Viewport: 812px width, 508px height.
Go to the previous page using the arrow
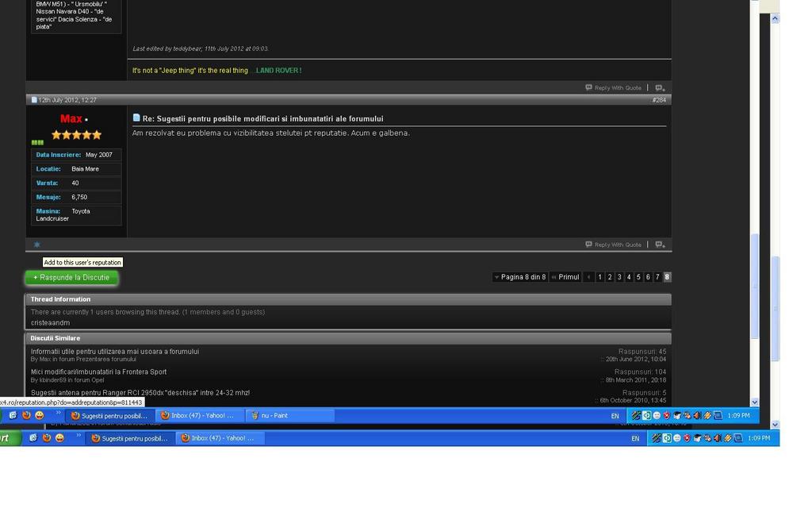tap(589, 277)
